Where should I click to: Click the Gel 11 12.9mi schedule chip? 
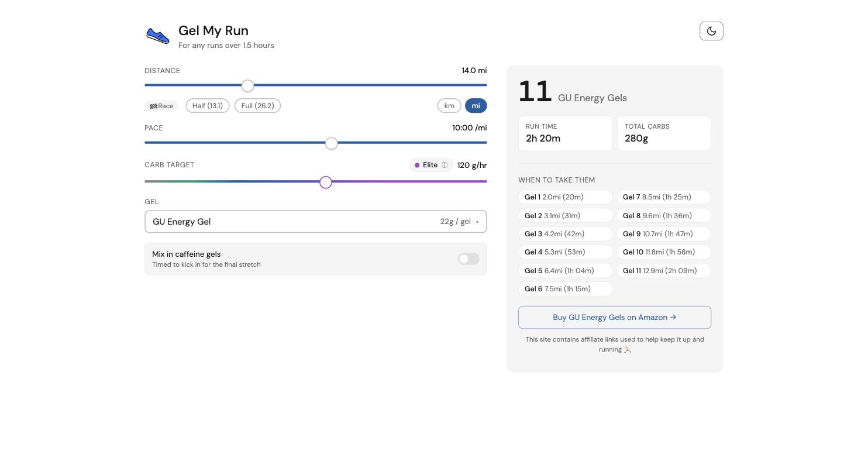[664, 271]
